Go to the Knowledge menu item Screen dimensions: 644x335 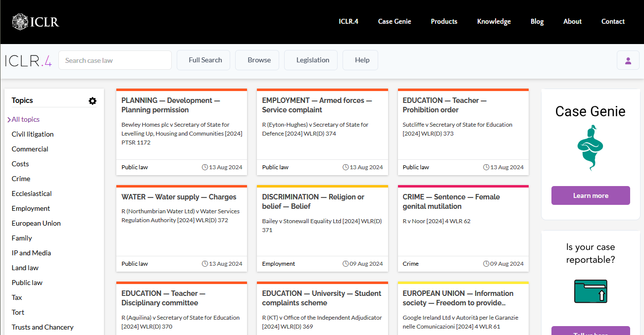[x=494, y=22]
